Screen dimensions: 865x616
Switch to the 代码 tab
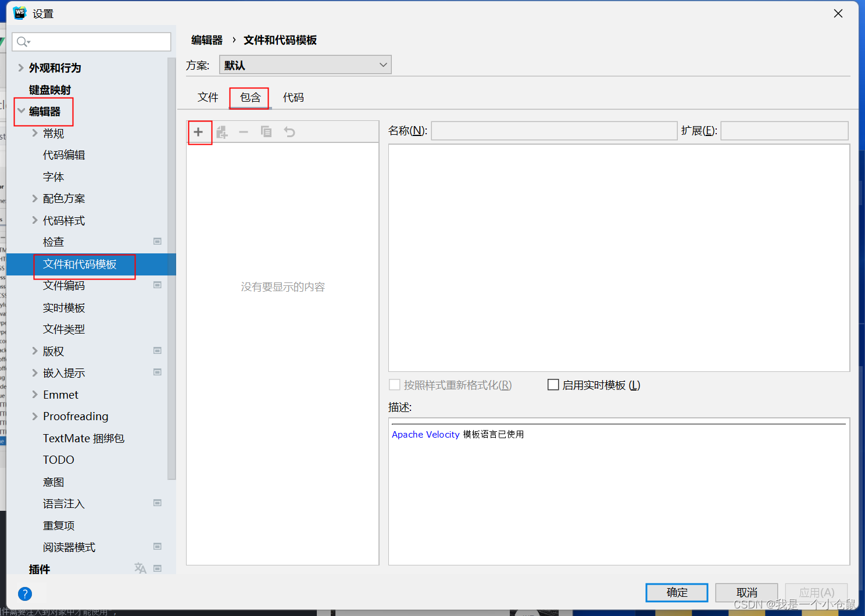tap(294, 97)
